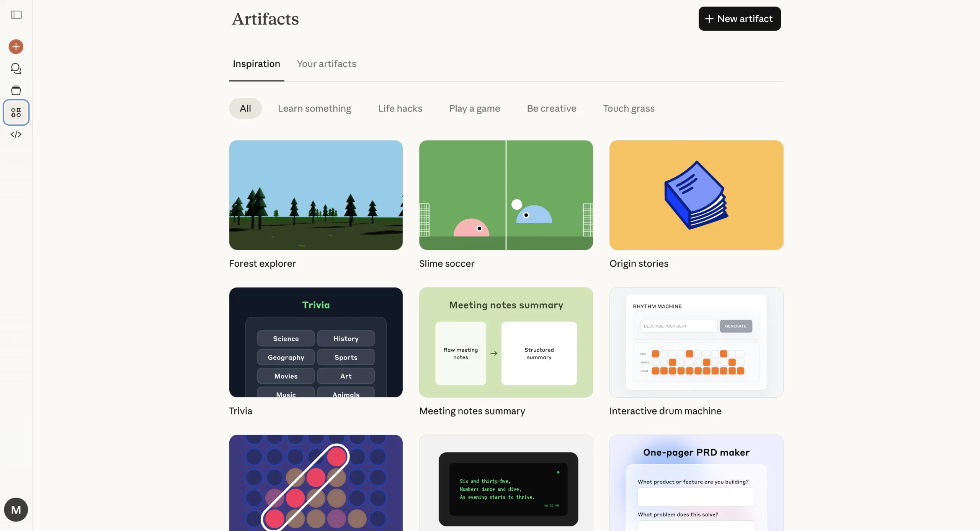This screenshot has width=980, height=531.
Task: Open the chats speech bubble icon
Action: tap(16, 69)
